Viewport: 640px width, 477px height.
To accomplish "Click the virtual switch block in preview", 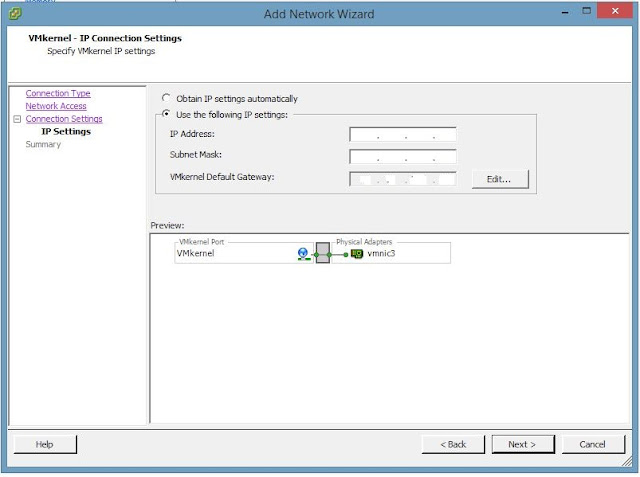I will pyautogui.click(x=322, y=253).
